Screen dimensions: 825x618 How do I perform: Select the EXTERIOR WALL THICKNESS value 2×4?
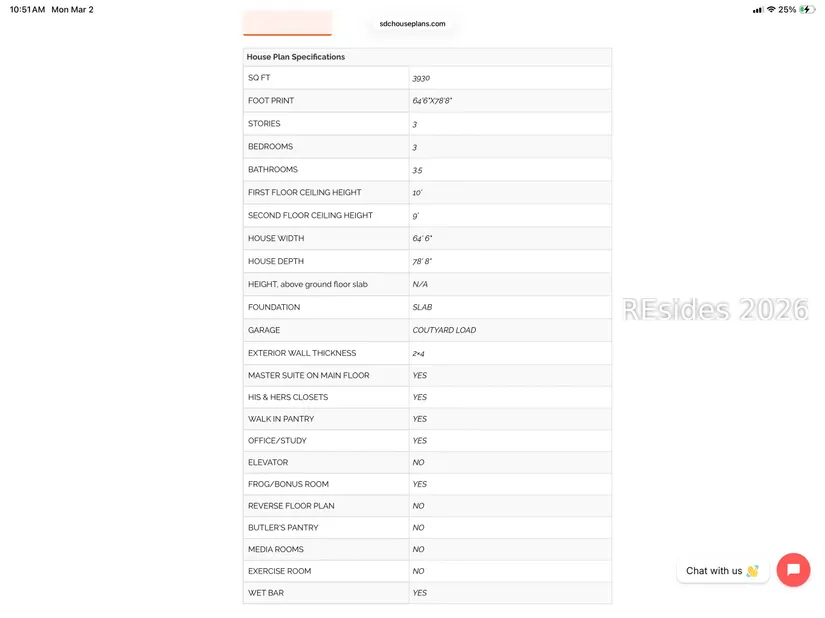pyautogui.click(x=419, y=353)
